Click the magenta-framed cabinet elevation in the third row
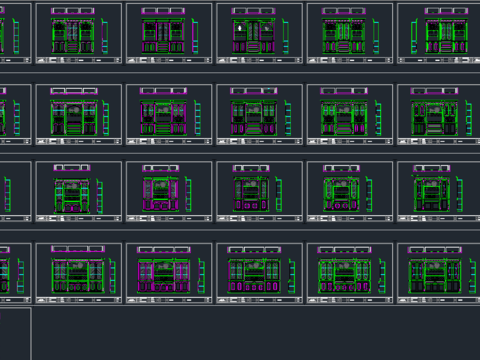The height and width of the screenshot is (360, 480). coord(160,194)
